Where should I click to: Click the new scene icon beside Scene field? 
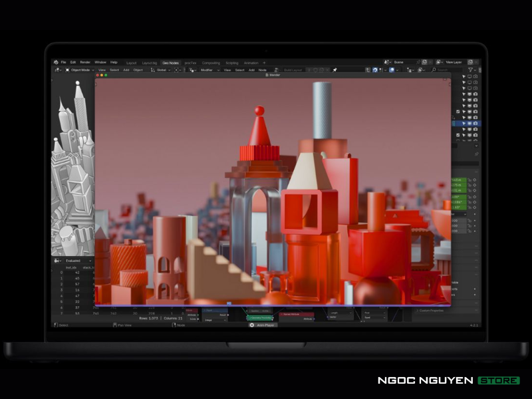(424, 62)
